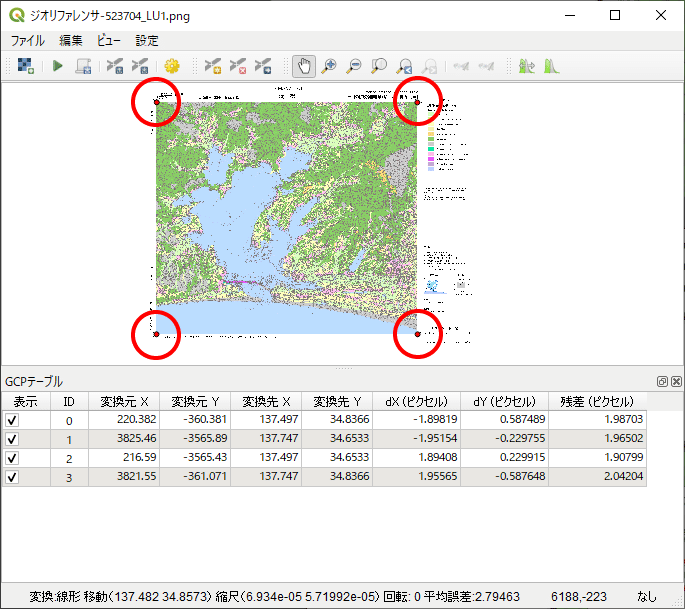Open a raster with the Open Raster icon
The width and height of the screenshot is (685, 609).
click(x=25, y=66)
